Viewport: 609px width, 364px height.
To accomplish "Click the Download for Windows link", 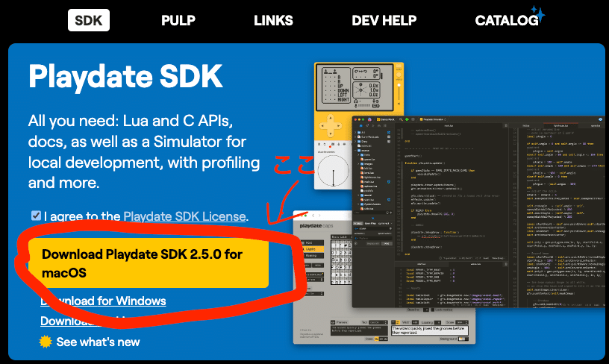I will tap(103, 301).
